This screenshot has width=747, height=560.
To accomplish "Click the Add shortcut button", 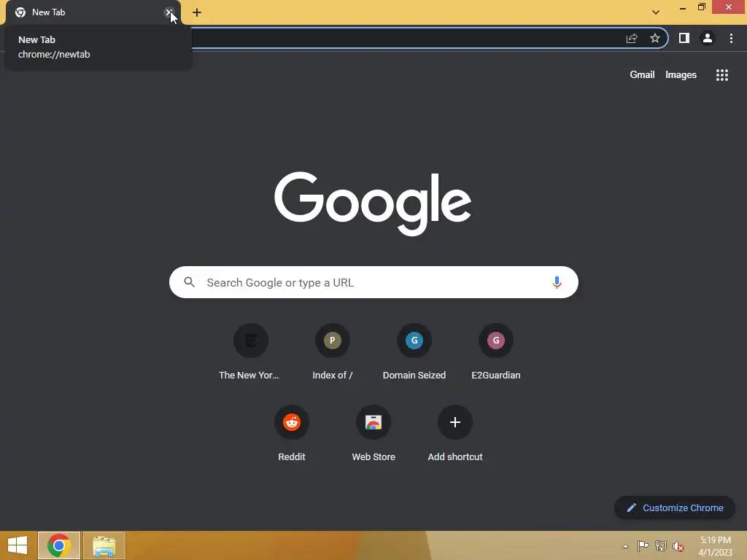I will click(455, 433).
